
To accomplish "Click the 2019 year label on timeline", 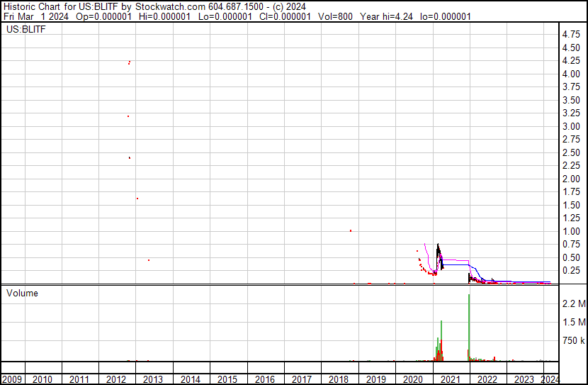I will click(375, 379).
